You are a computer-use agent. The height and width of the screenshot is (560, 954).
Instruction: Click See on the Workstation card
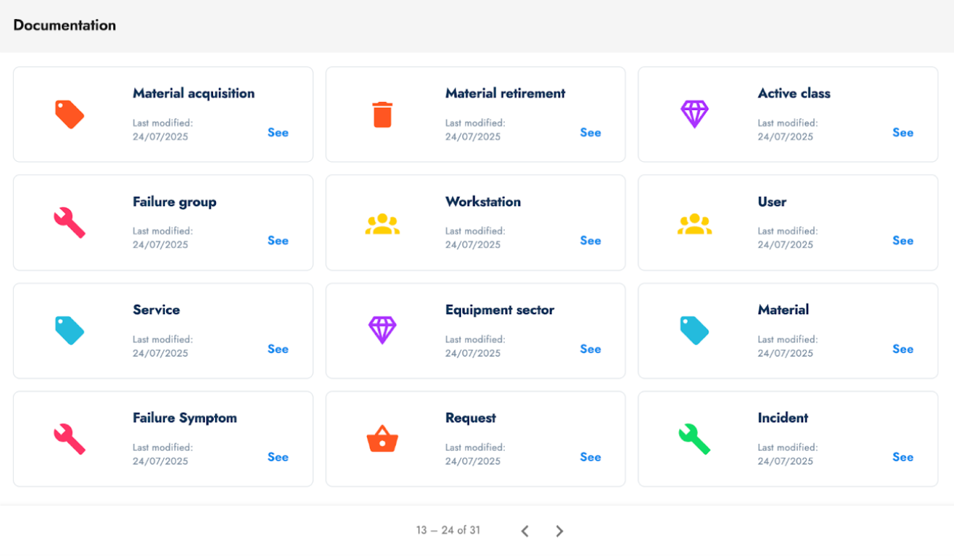point(590,241)
